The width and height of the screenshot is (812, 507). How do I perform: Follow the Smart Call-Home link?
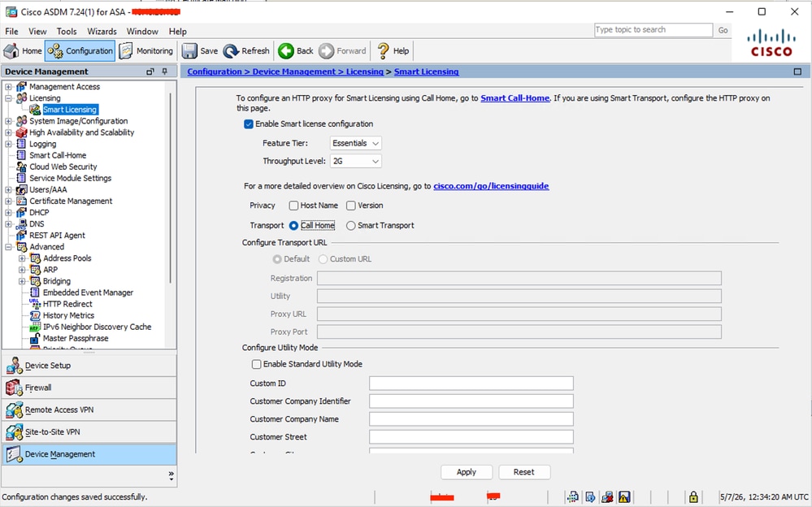pyautogui.click(x=515, y=98)
